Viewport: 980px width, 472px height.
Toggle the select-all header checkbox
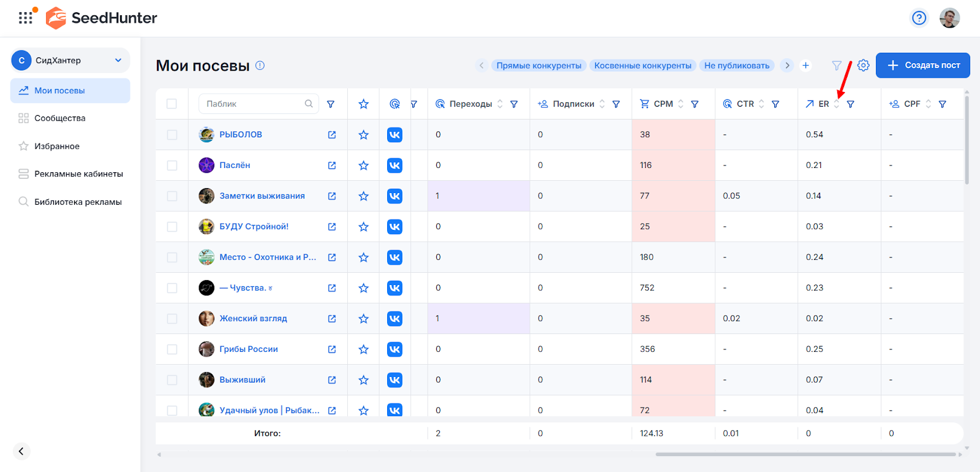point(172,104)
